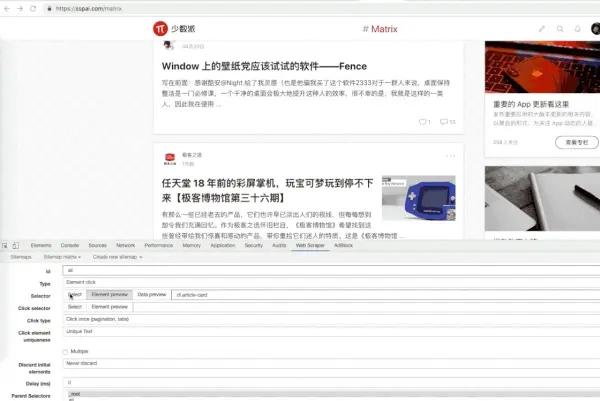
Task: Switch to the Memory DevTools tab
Action: pyautogui.click(x=192, y=245)
